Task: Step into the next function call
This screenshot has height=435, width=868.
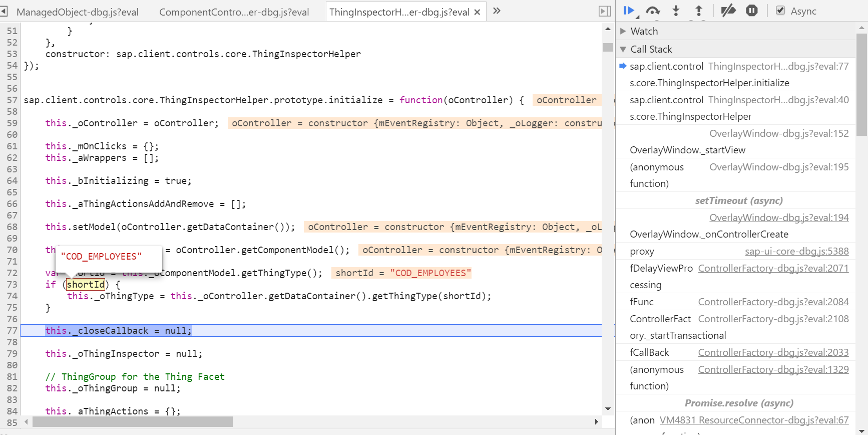Action: [x=676, y=11]
